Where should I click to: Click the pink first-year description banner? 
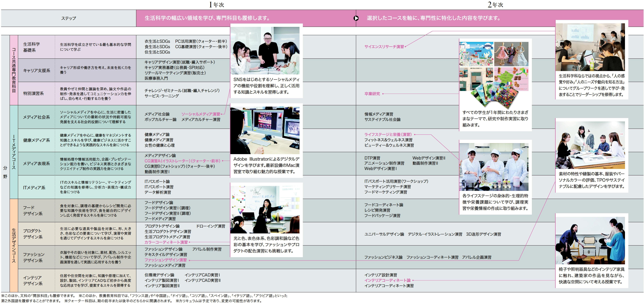click(x=246, y=18)
